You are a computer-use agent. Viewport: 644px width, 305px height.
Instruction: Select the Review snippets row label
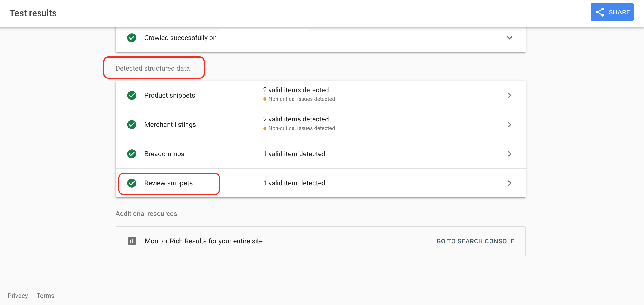(168, 183)
